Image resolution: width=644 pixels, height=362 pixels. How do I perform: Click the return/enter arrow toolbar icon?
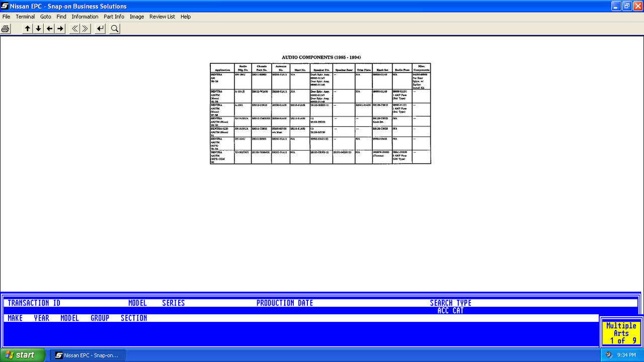point(101,29)
